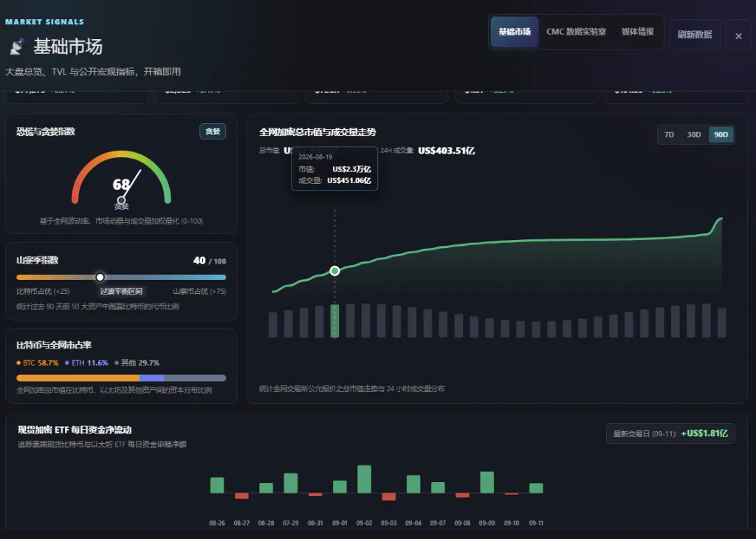Click the red ETF flow bar for 09-03
756x539 pixels.
click(388, 497)
